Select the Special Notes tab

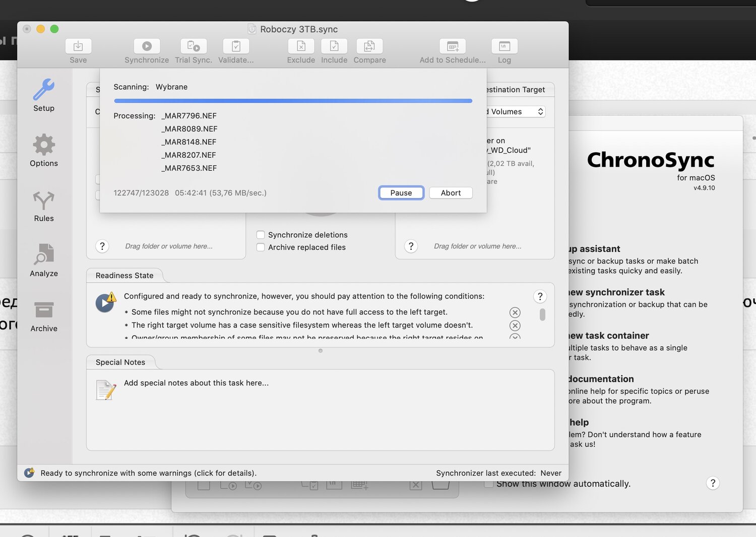120,362
